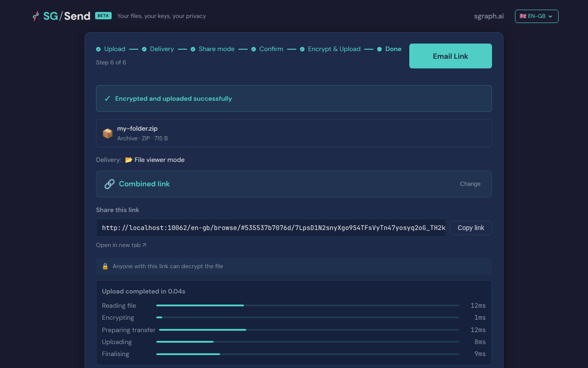Click the package icon beside my-folder.zip

[107, 133]
